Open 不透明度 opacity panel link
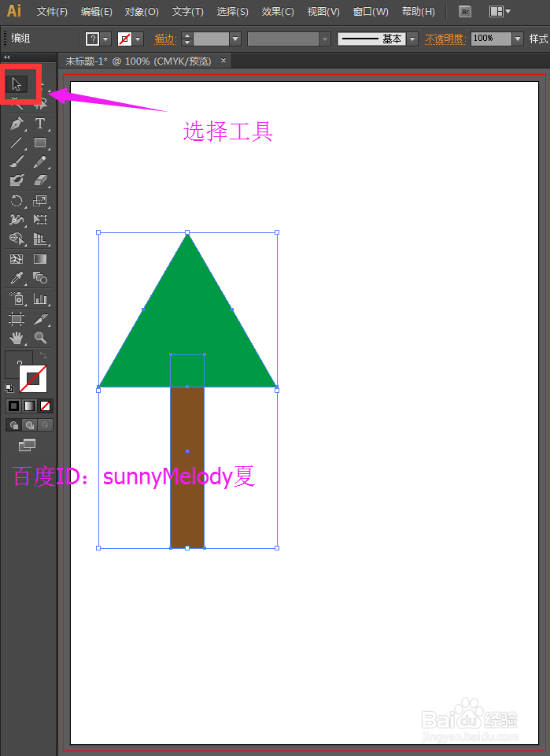550x756 pixels. coord(444,39)
